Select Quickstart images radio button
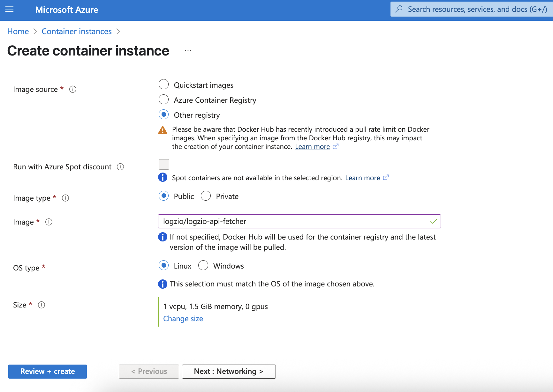 [x=164, y=85]
